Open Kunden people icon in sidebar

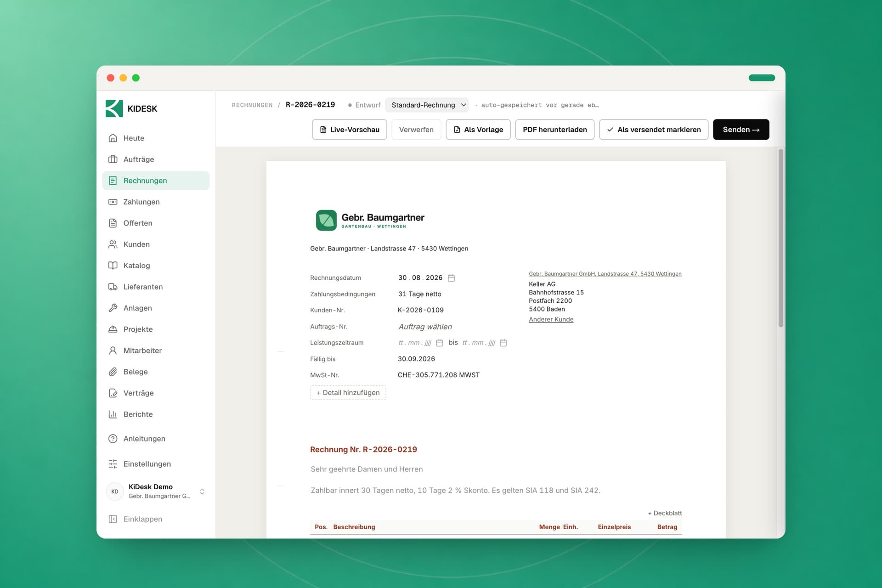[113, 244]
